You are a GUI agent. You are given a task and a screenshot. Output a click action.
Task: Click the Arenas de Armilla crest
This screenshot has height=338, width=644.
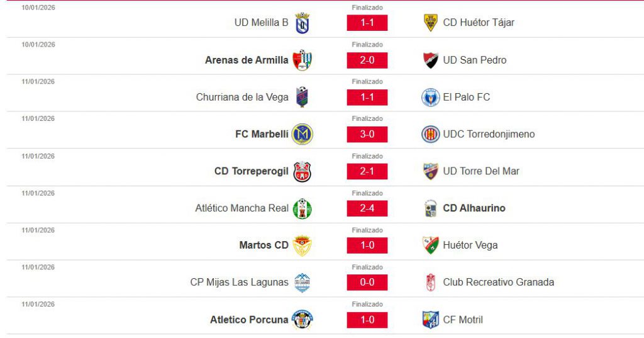tap(303, 60)
